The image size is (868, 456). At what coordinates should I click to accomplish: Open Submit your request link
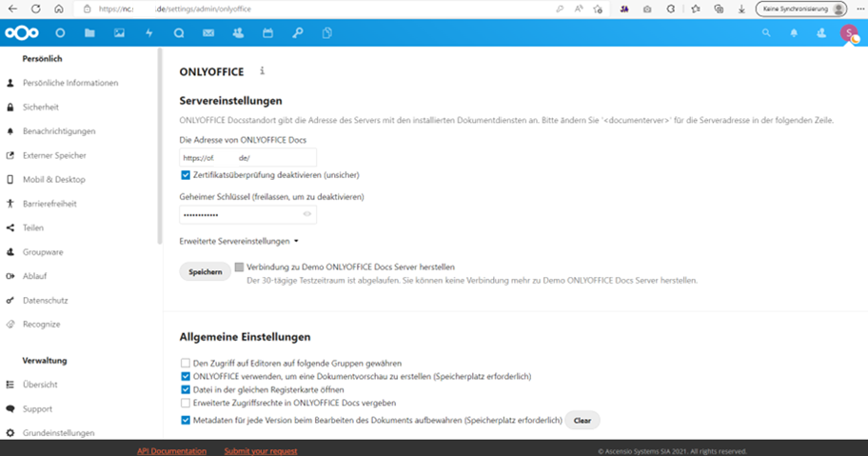tap(261, 451)
